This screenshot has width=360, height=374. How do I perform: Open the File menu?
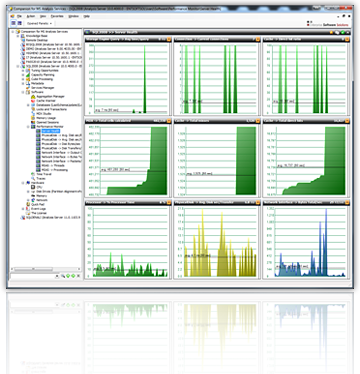[x=19, y=16]
